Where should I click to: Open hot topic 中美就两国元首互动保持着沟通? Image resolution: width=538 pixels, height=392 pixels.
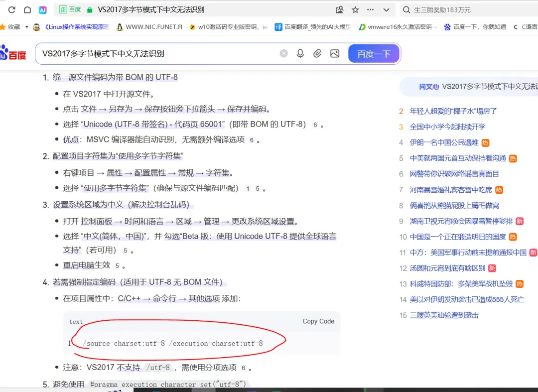(x=458, y=158)
